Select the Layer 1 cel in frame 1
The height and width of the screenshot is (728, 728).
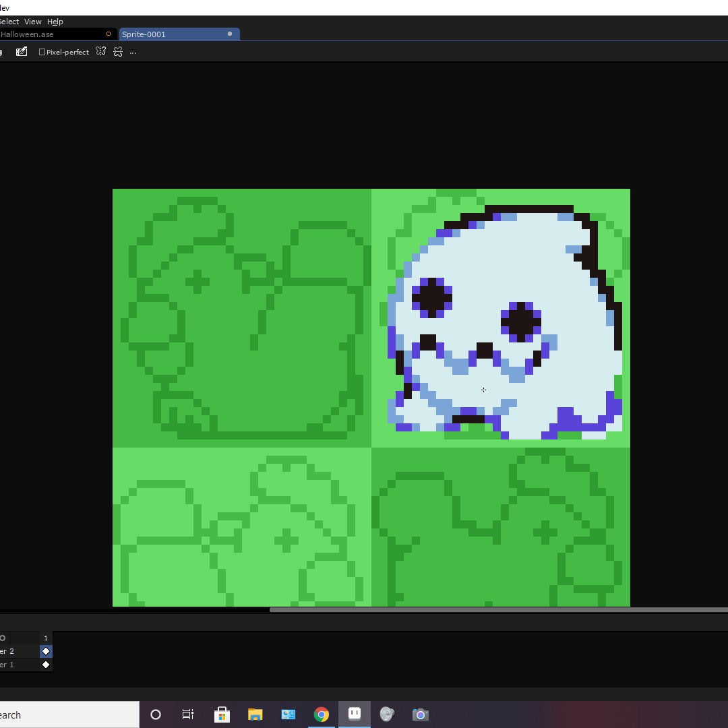pyautogui.click(x=46, y=665)
